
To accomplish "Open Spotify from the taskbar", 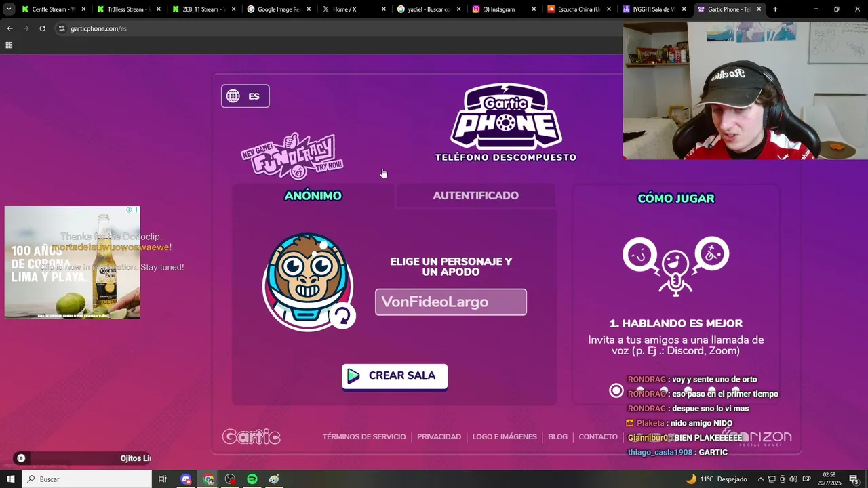I will [252, 479].
